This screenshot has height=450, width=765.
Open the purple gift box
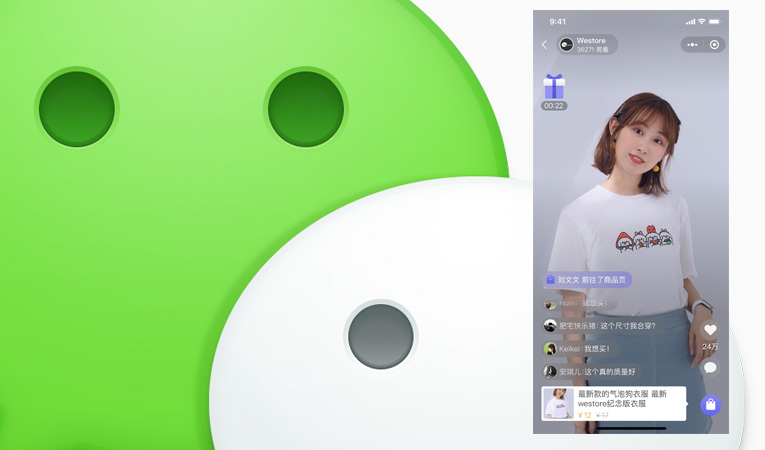click(x=554, y=86)
